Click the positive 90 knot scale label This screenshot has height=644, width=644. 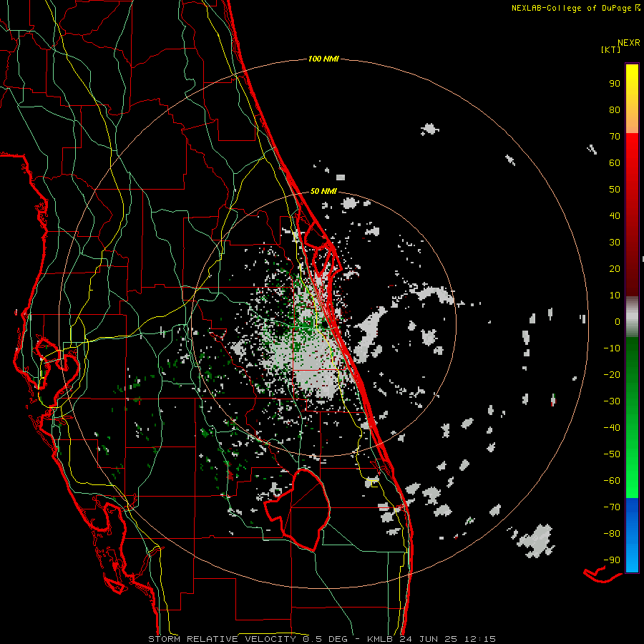pyautogui.click(x=615, y=84)
